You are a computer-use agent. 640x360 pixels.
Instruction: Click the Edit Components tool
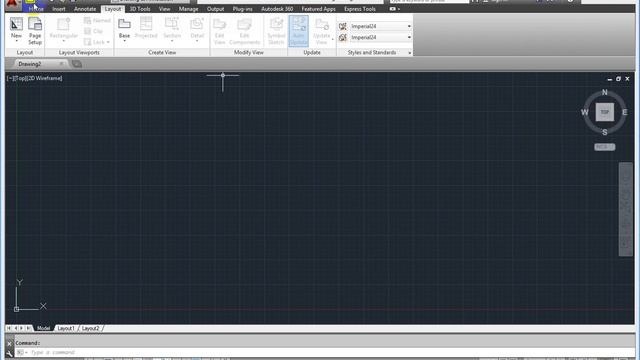[244, 31]
